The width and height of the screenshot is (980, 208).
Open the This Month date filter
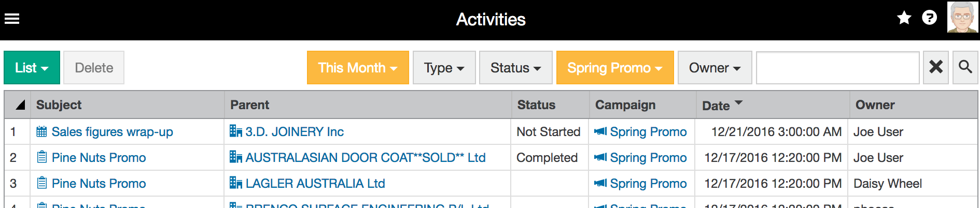point(358,67)
